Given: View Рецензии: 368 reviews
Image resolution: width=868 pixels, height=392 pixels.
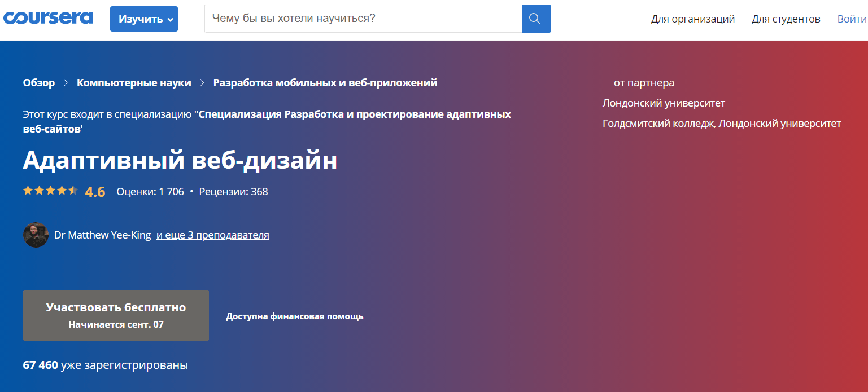Looking at the screenshot, I should [x=233, y=192].
